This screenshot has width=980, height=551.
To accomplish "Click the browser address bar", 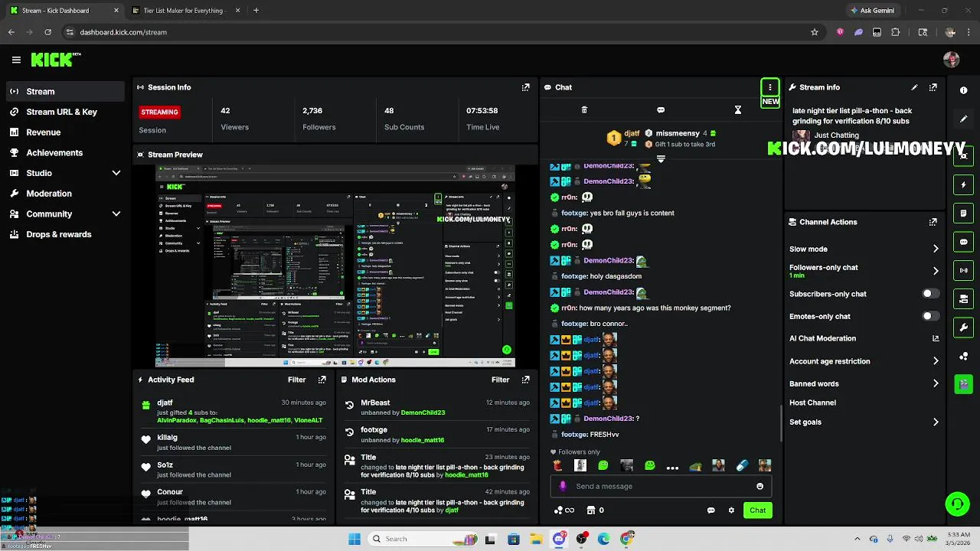I will point(435,32).
